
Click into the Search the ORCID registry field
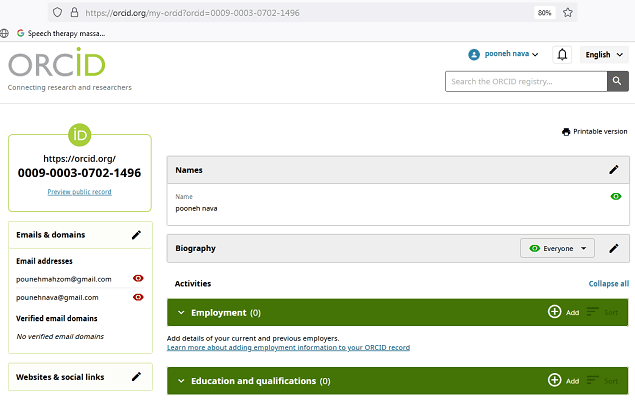(526, 81)
